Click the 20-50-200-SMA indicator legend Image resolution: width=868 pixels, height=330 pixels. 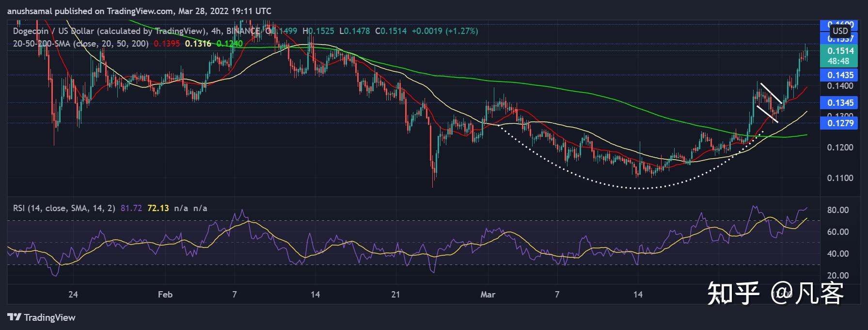(81, 44)
